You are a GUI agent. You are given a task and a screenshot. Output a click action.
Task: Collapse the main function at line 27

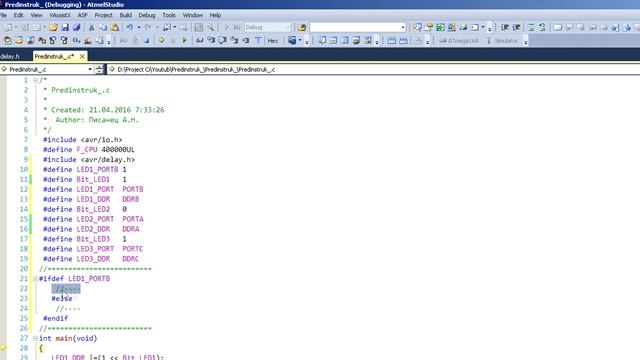tap(36, 338)
